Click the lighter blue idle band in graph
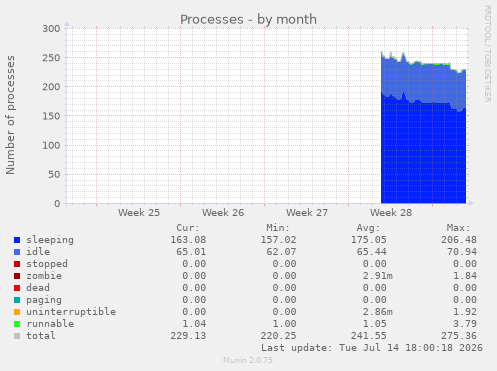497x371 pixels. point(423,83)
